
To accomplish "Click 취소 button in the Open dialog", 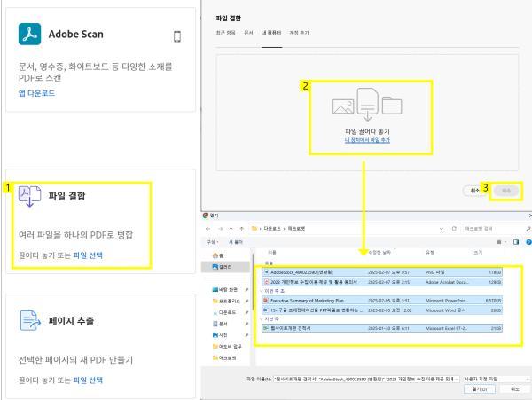I will [515, 389].
